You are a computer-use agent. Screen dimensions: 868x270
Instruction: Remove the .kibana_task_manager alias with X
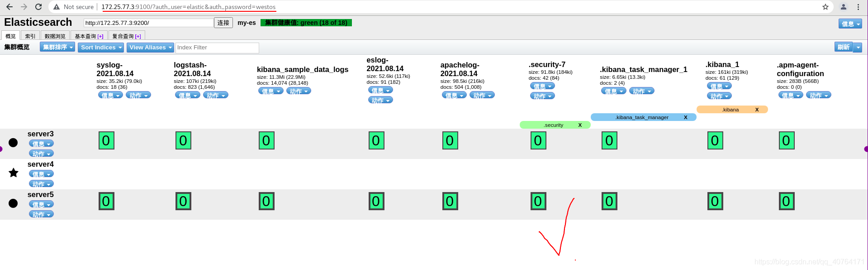(686, 117)
